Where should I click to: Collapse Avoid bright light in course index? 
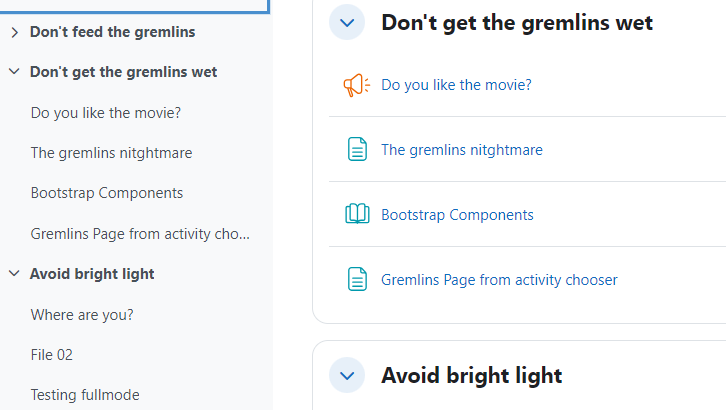point(14,273)
